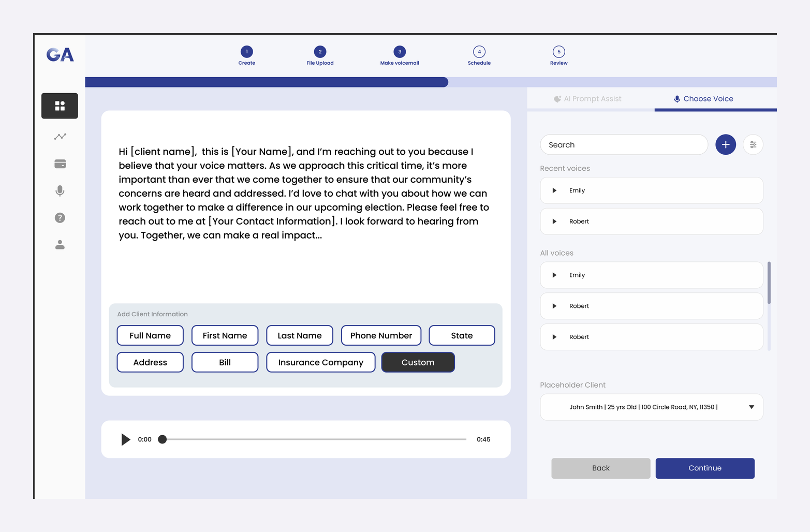
Task: Open the user profile sidebar icon
Action: pyautogui.click(x=60, y=245)
